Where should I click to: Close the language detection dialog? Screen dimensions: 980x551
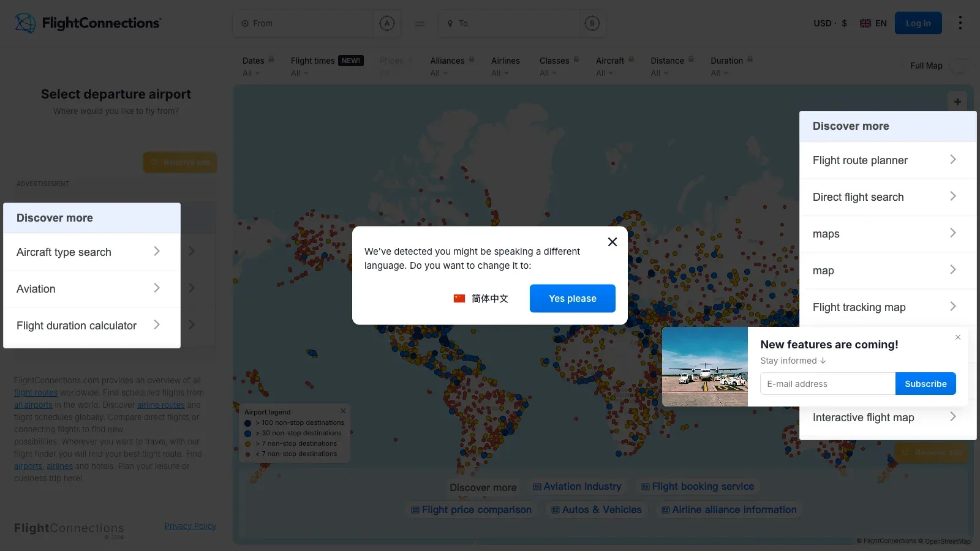click(612, 242)
